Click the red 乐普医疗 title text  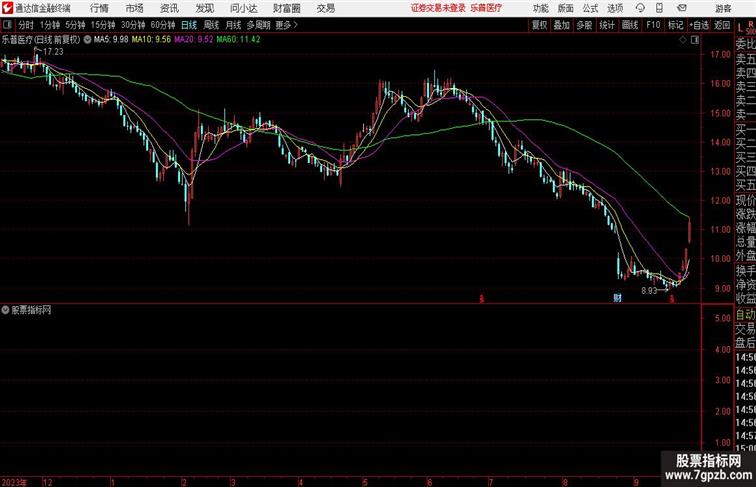click(x=486, y=8)
